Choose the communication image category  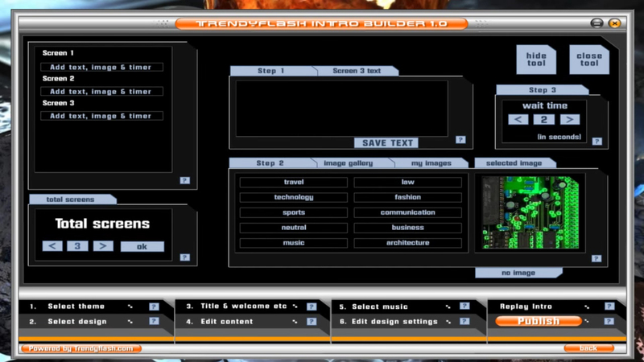408,212
